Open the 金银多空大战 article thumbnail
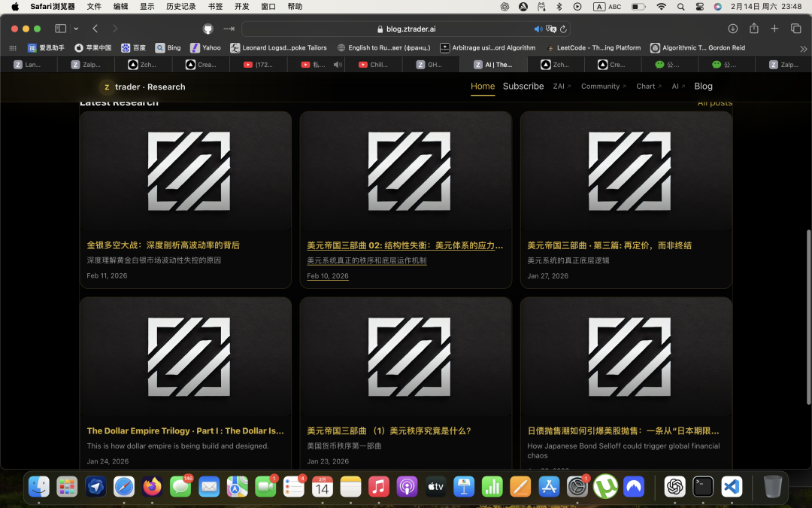This screenshot has width=812, height=508. pyautogui.click(x=185, y=171)
